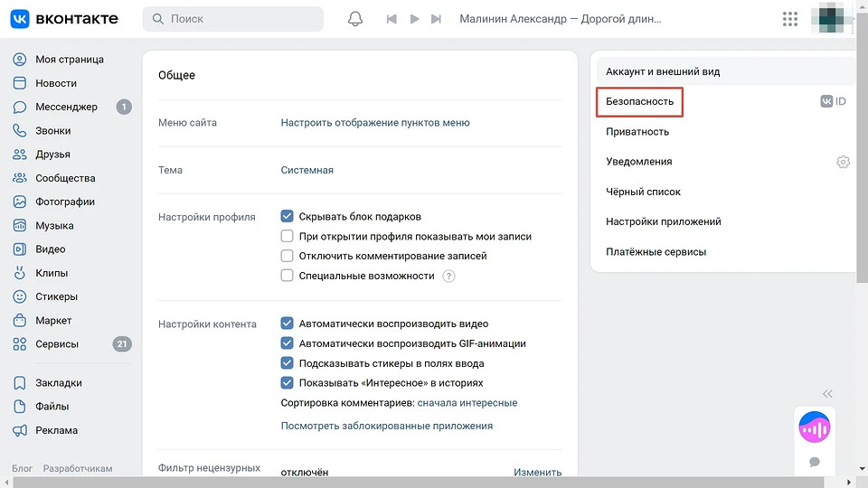Screen dimensions: 868x488
Task: Toggle automatic GIF animation playback checkbox
Action: [x=288, y=343]
